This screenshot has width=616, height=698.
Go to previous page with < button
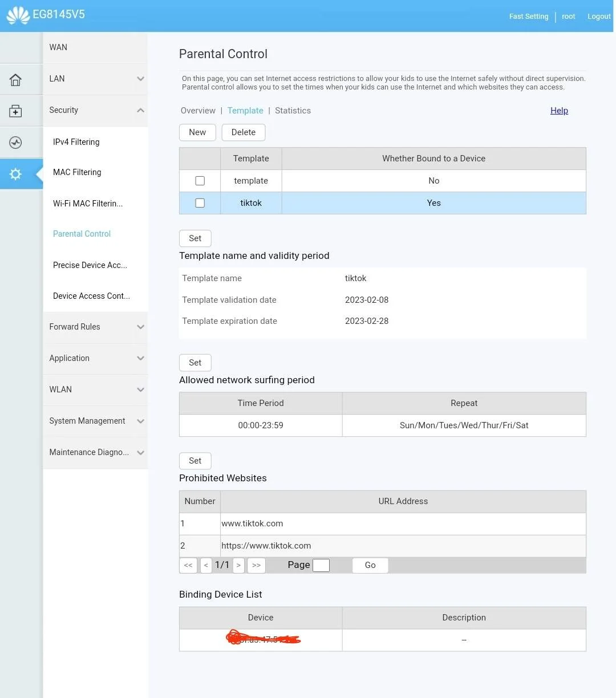206,565
